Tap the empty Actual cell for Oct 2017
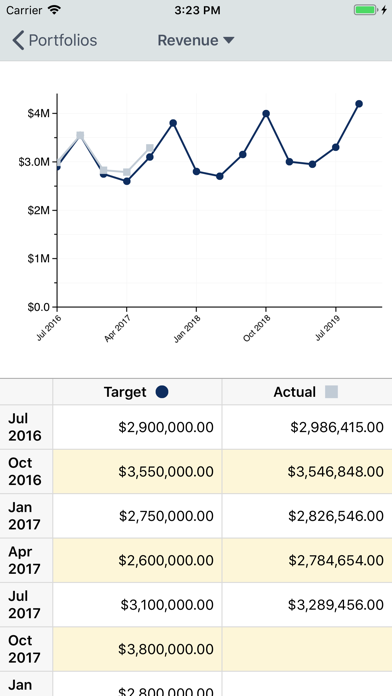This screenshot has width=392, height=696. pyautogui.click(x=307, y=649)
